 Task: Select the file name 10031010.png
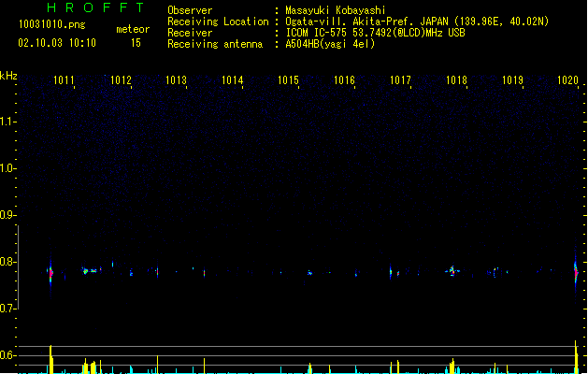(x=52, y=24)
